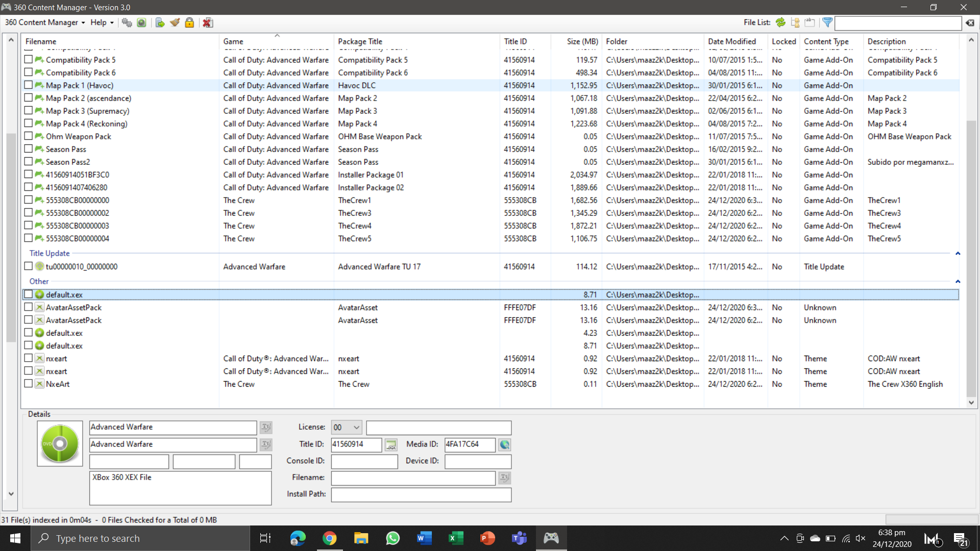
Task: Click the transfer file green arrow icon
Action: 160,22
